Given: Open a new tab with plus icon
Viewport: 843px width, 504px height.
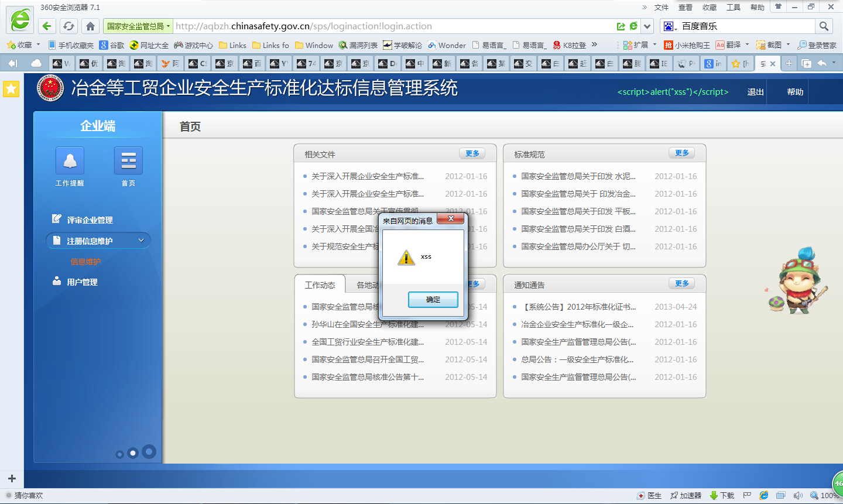Looking at the screenshot, I should coord(789,63).
